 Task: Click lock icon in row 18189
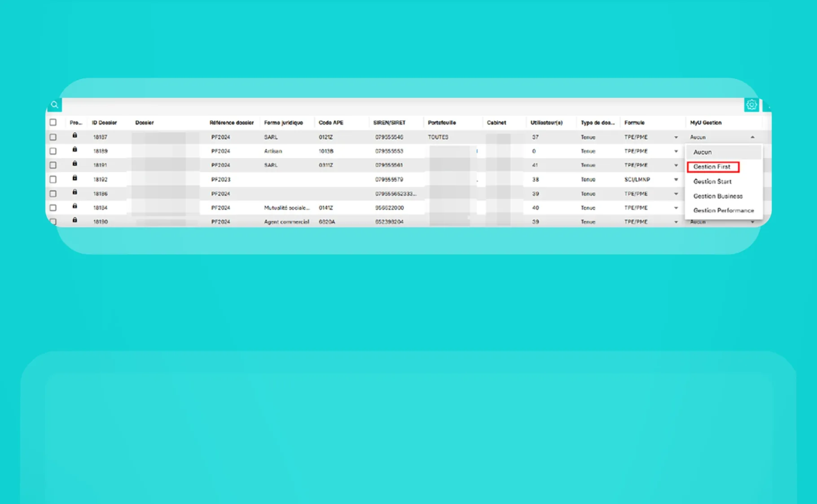tap(75, 149)
